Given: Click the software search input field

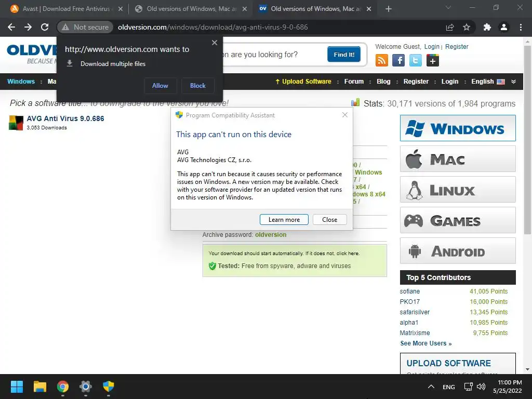Looking at the screenshot, I should tap(273, 54).
